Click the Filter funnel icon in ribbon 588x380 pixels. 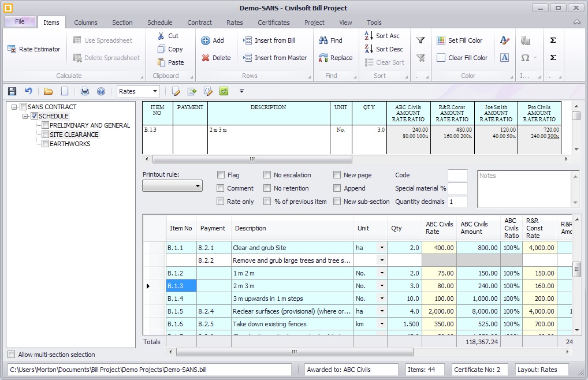click(421, 40)
